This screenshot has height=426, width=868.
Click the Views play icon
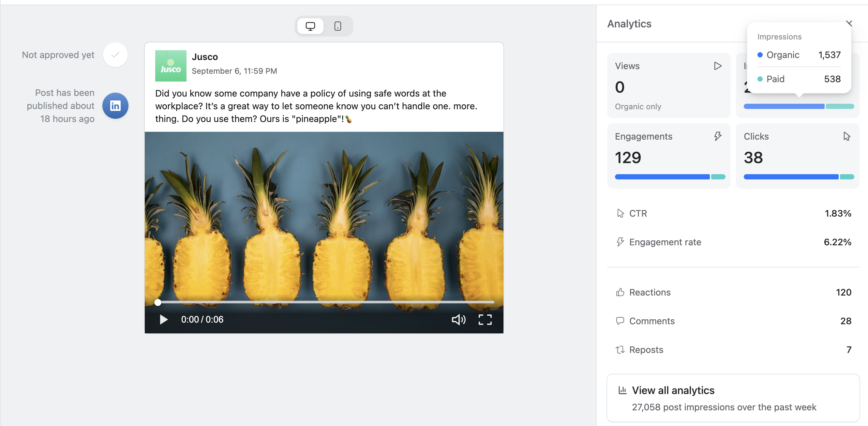pyautogui.click(x=717, y=66)
